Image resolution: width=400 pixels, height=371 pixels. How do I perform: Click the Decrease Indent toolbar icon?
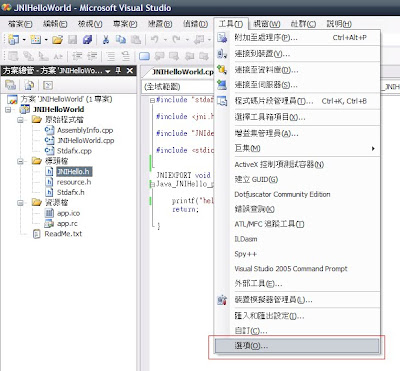point(77,56)
